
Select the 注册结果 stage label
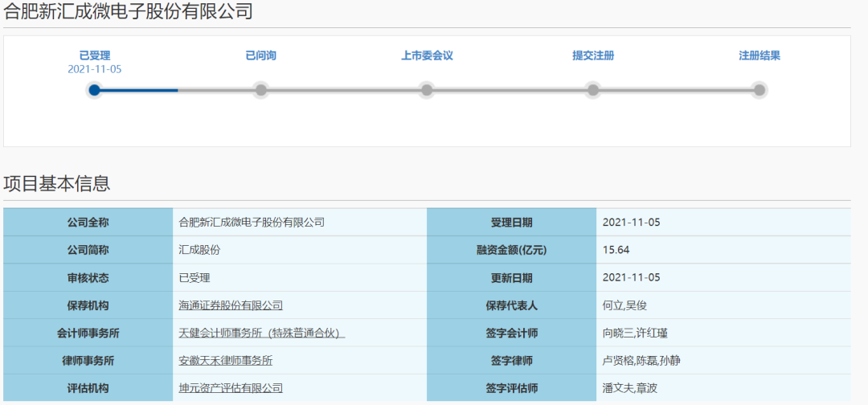[759, 56]
